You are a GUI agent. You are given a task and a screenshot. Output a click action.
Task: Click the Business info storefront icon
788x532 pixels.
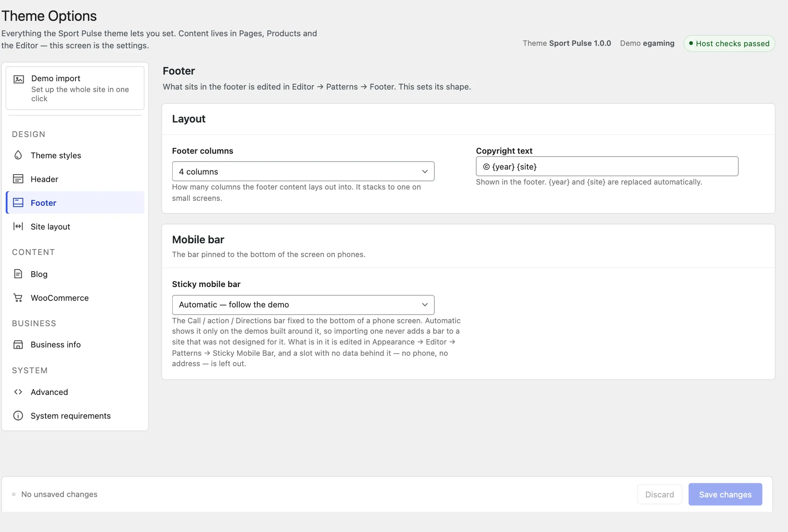pyautogui.click(x=18, y=345)
